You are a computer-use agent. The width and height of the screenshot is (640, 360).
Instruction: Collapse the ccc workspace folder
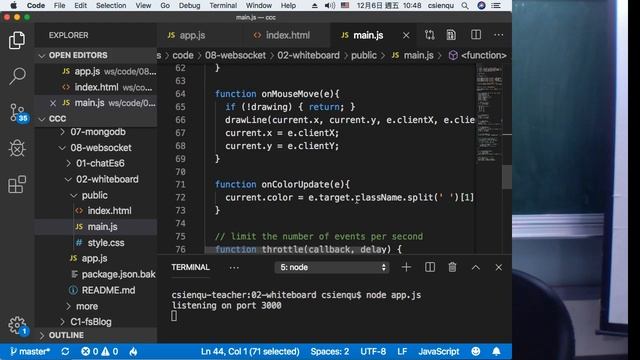[96, 118]
